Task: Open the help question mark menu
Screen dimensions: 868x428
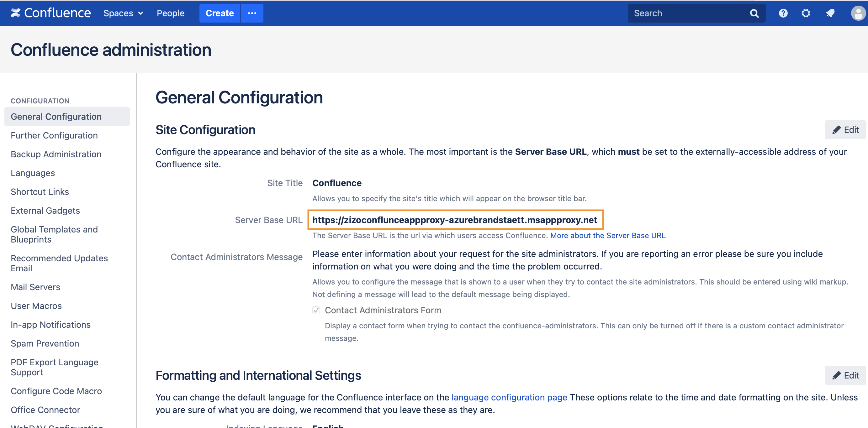Action: click(783, 13)
